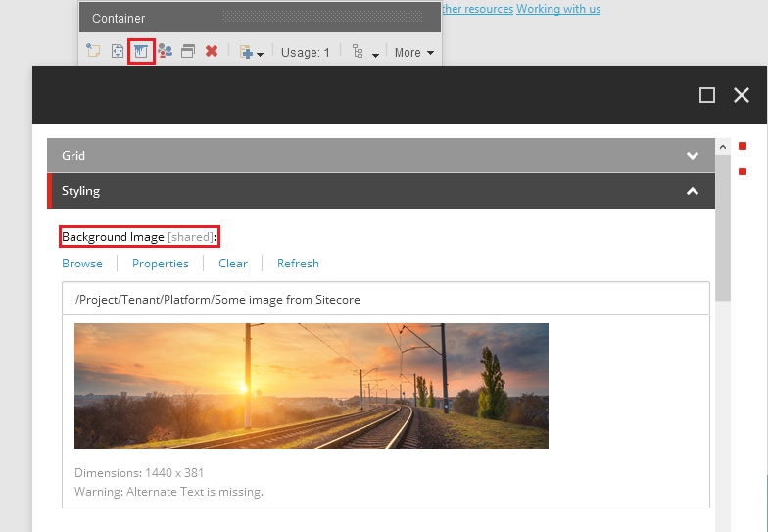The image size is (768, 532).
Task: Open the styling parameters icon highlighted in red
Action: [141, 51]
